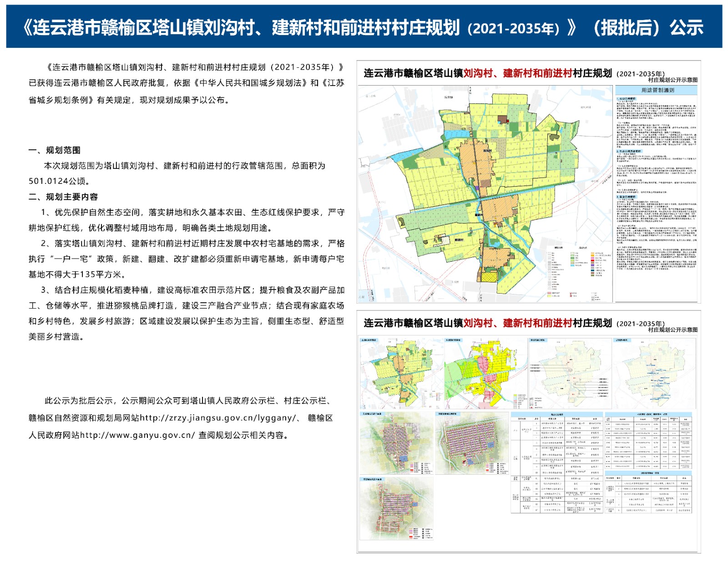Viewport: 728px width, 579px height.
Task: Open the left aerial village rendering
Action: tap(396, 443)
